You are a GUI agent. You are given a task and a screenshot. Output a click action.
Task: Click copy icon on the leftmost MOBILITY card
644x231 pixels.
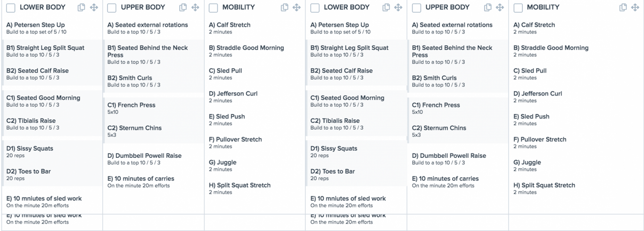point(284,8)
